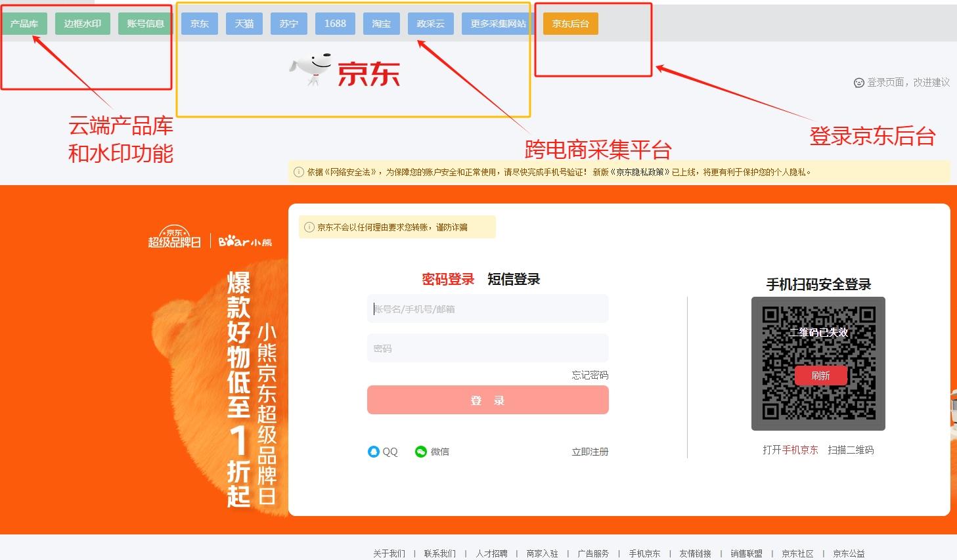Open the 产品库 product library button
957x560 pixels.
click(x=24, y=24)
